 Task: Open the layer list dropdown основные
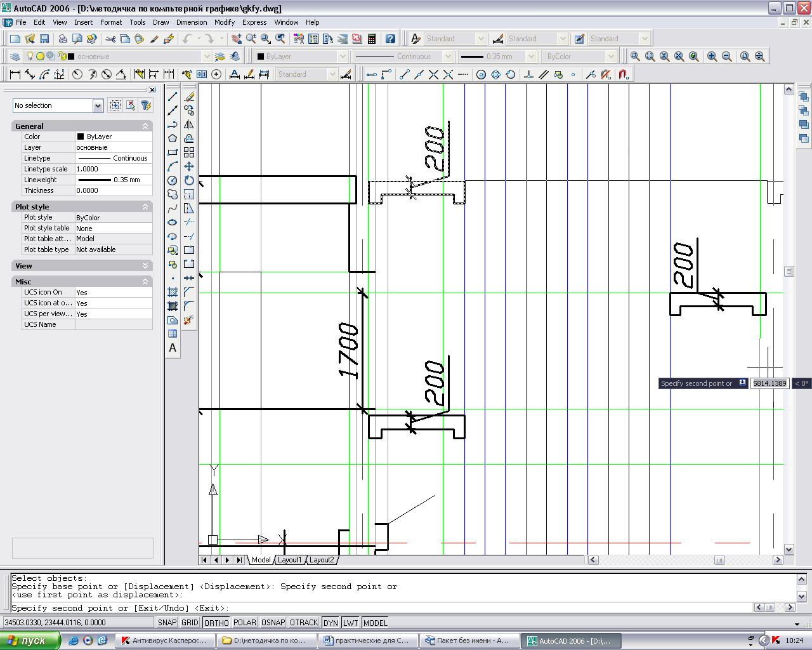point(206,56)
